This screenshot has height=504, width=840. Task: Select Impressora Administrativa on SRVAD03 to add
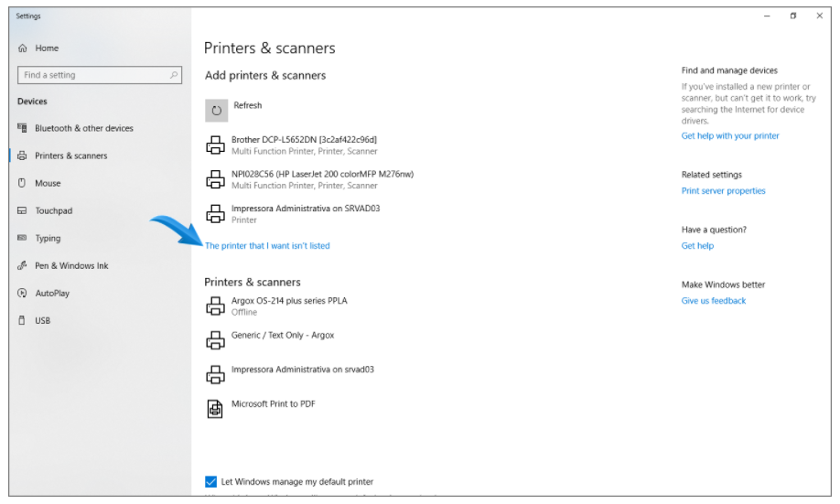(306, 214)
